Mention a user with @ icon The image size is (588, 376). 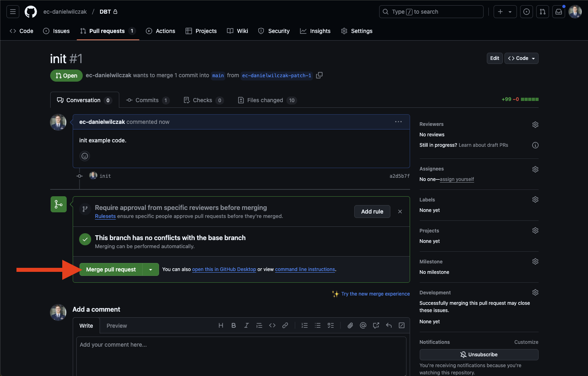[363, 325]
